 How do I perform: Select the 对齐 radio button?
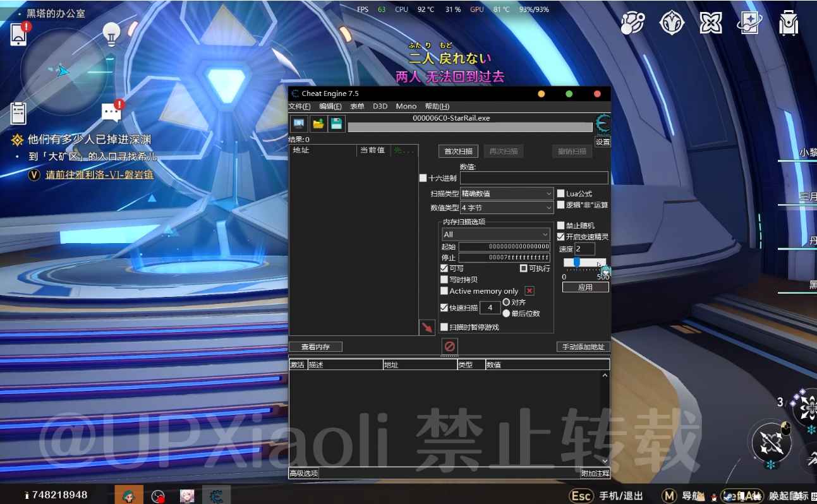click(506, 303)
